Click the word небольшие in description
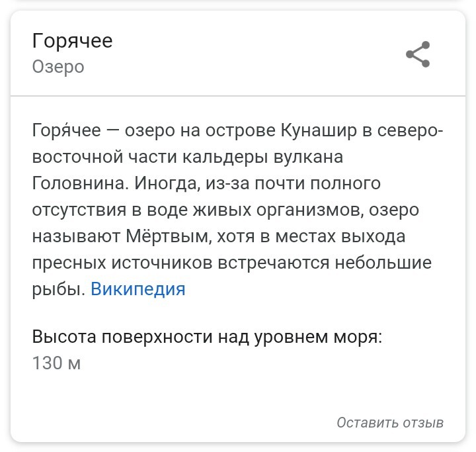Screen dimensions: 476x452 (383, 263)
